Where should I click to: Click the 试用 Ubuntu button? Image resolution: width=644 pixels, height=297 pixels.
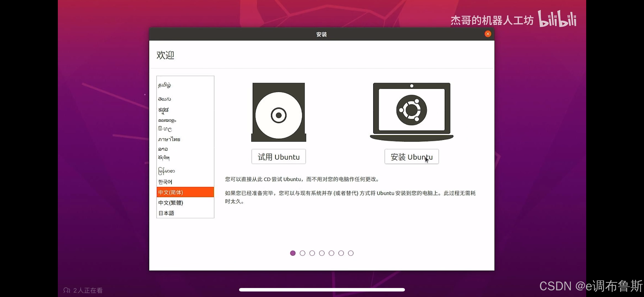pos(278,157)
